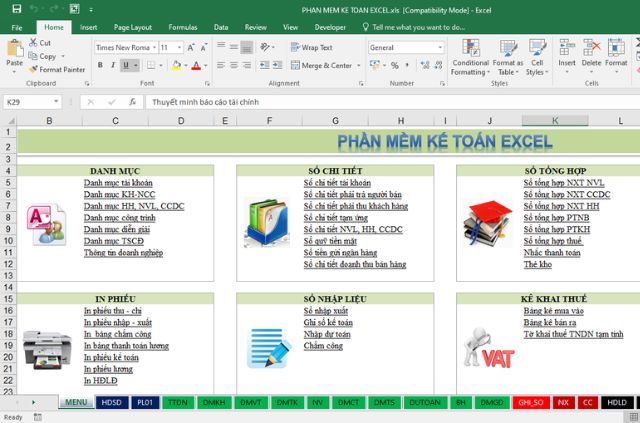Switch to the Insert ribbon tab
The height and width of the screenshot is (423, 640).
coord(89,27)
